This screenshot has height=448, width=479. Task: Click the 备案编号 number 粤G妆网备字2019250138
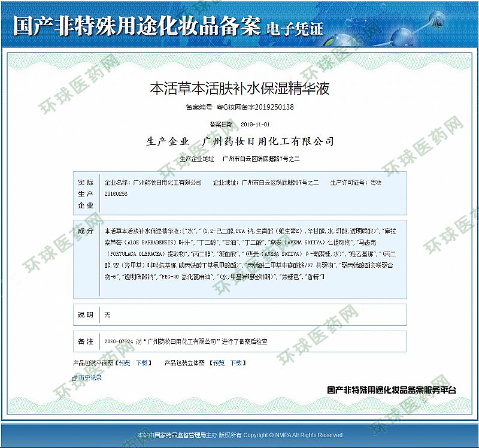click(x=258, y=107)
